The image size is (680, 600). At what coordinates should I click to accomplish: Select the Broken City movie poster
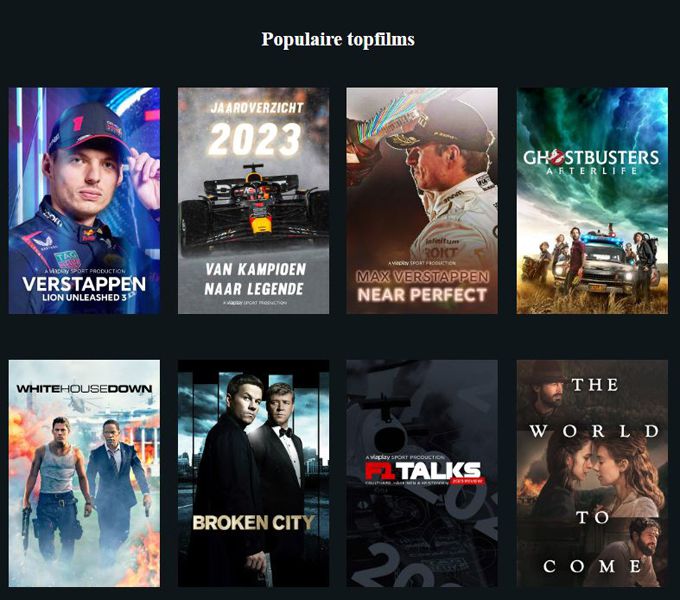point(253,473)
